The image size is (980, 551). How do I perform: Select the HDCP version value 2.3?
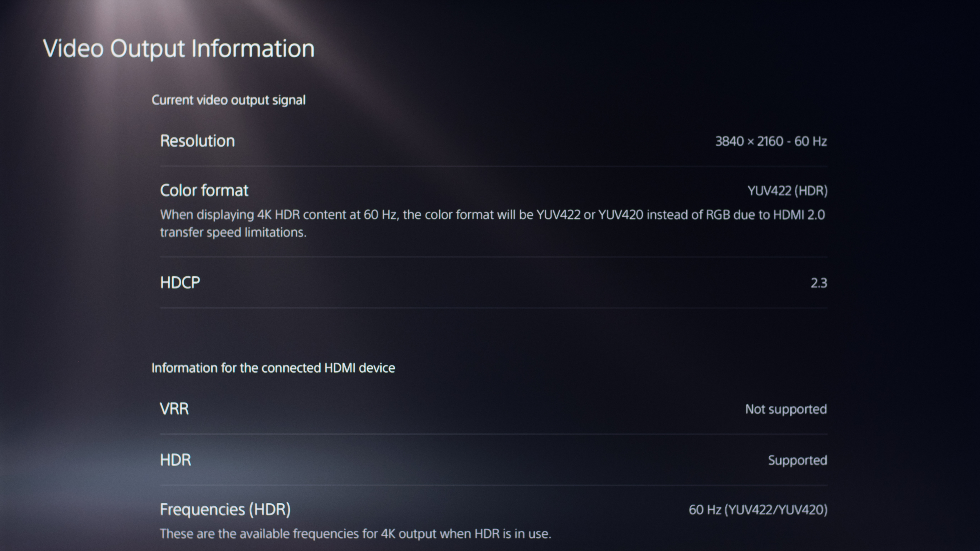(819, 283)
